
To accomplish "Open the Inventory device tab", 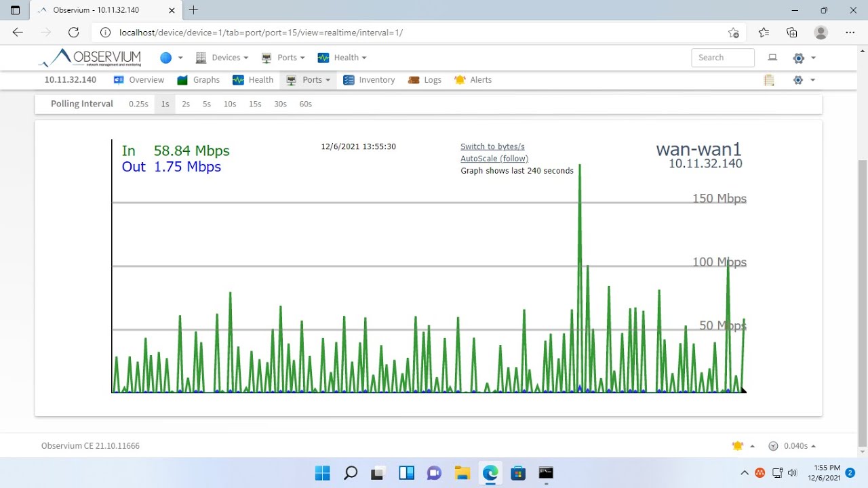I will (x=369, y=80).
